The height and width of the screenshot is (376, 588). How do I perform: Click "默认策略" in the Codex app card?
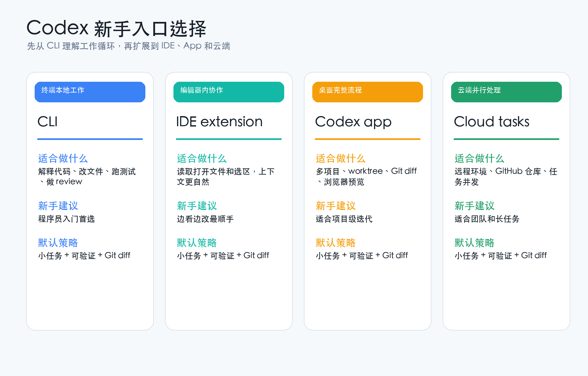[x=336, y=243]
